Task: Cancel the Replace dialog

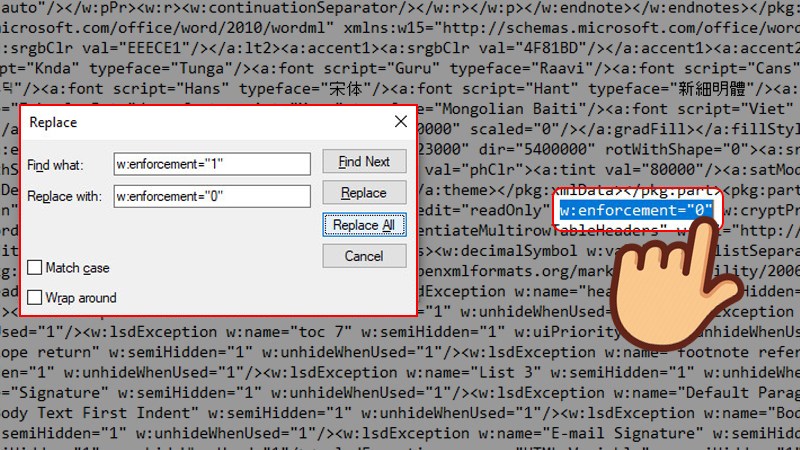Action: [364, 256]
